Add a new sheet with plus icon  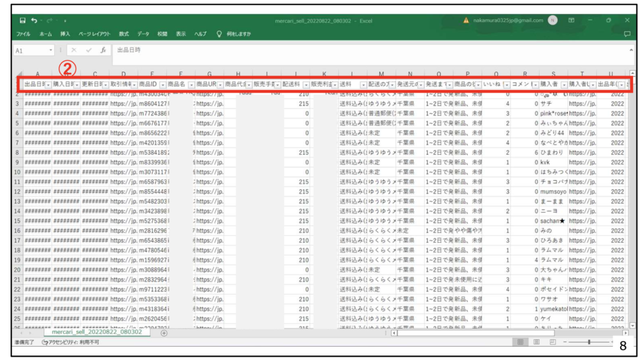tap(164, 333)
